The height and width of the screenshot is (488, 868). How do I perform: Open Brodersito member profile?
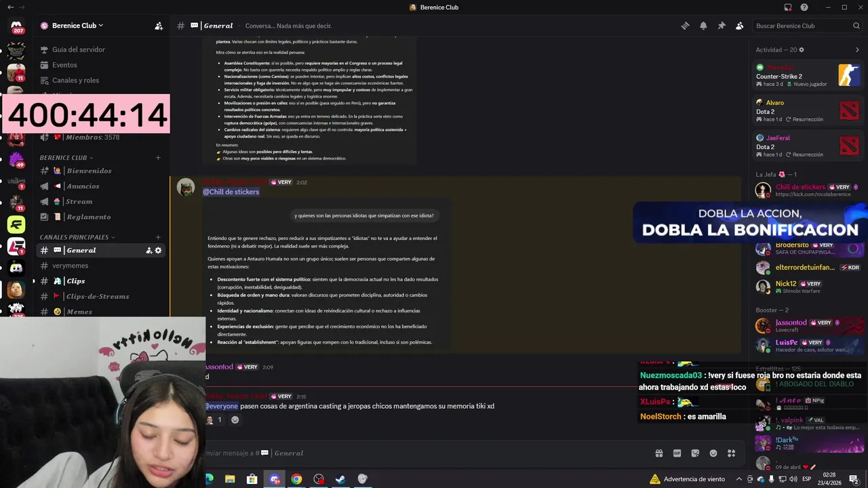[x=807, y=248]
